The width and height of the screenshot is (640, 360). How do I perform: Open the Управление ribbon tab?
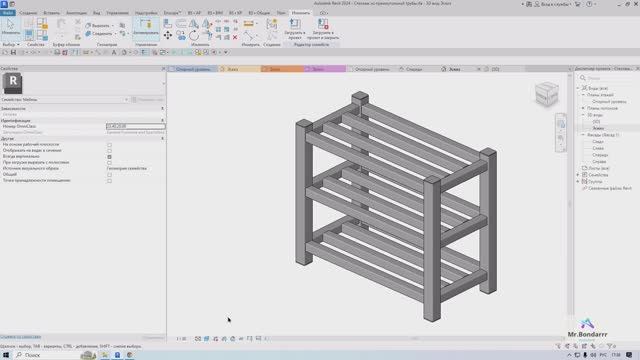[117, 13]
